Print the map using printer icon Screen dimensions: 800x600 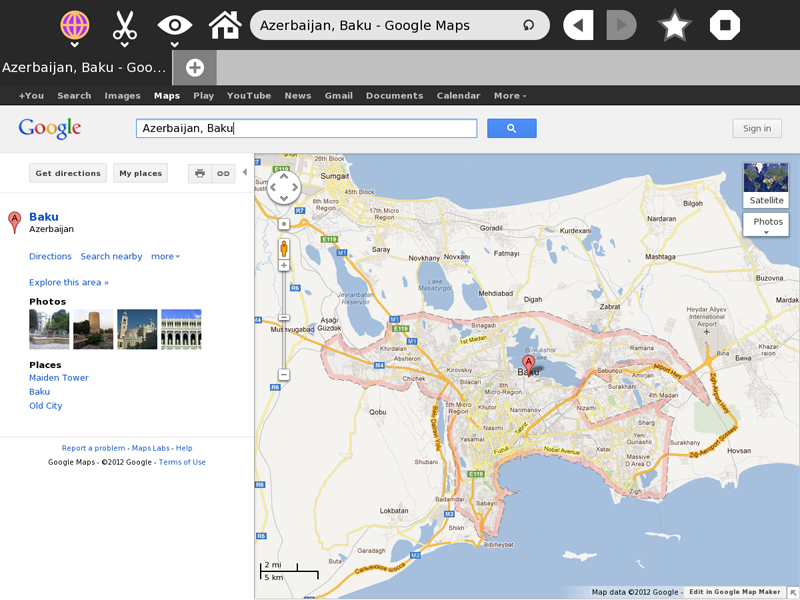coord(200,173)
